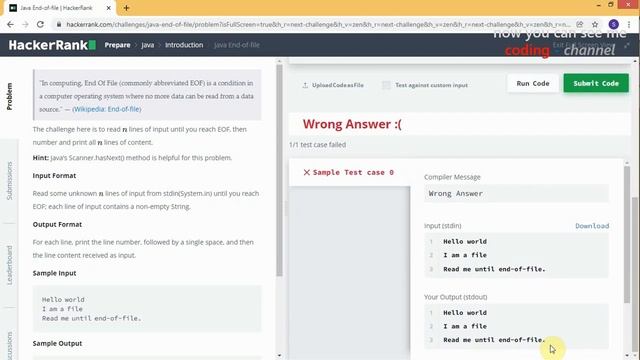Open a new browser tab
Screen dimensions: 640x360
tap(126, 8)
